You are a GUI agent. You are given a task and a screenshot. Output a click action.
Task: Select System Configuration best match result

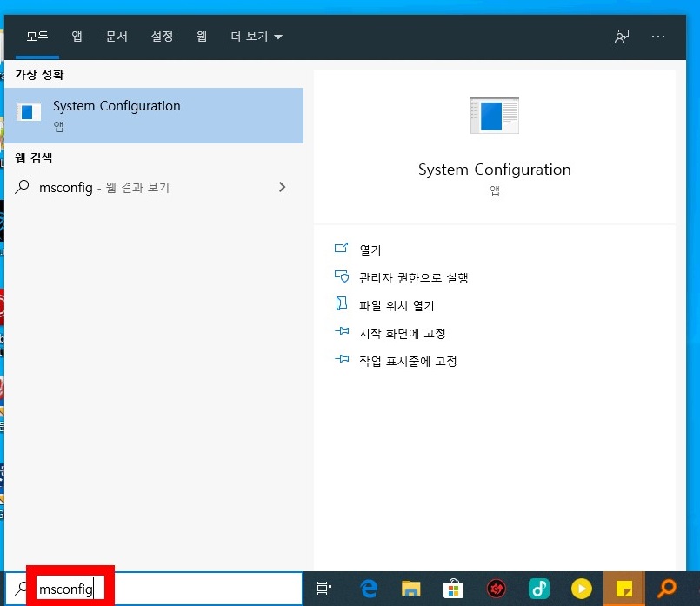[154, 116]
